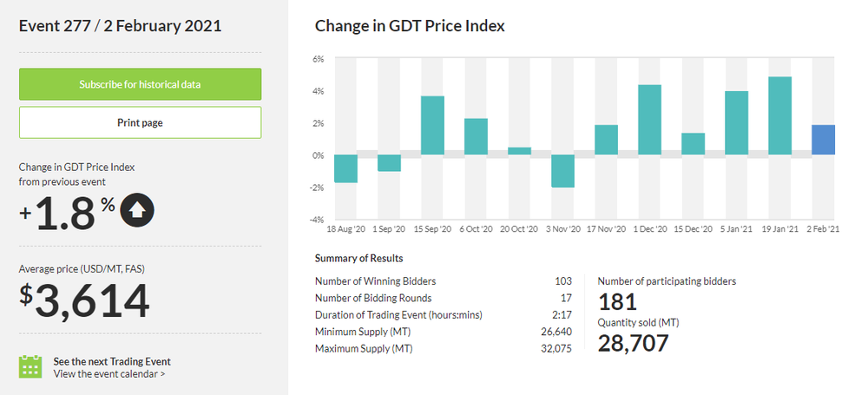Click the green calendar icon
Viewport: 868px width, 395px height.
30,366
